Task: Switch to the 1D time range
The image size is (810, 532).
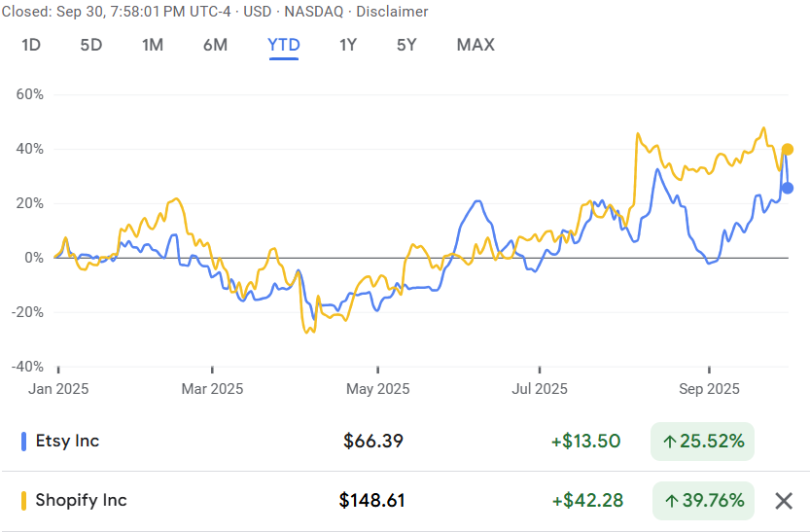Action: click(x=31, y=45)
